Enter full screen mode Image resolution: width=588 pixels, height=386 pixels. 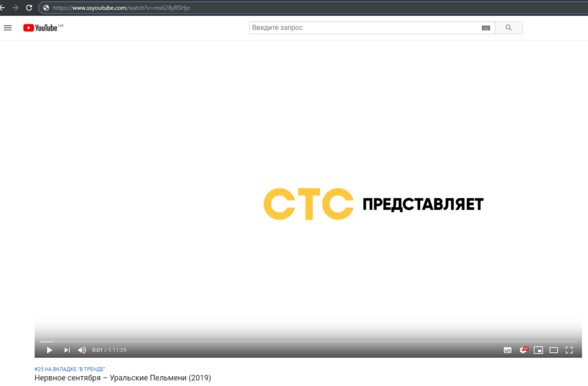(569, 350)
